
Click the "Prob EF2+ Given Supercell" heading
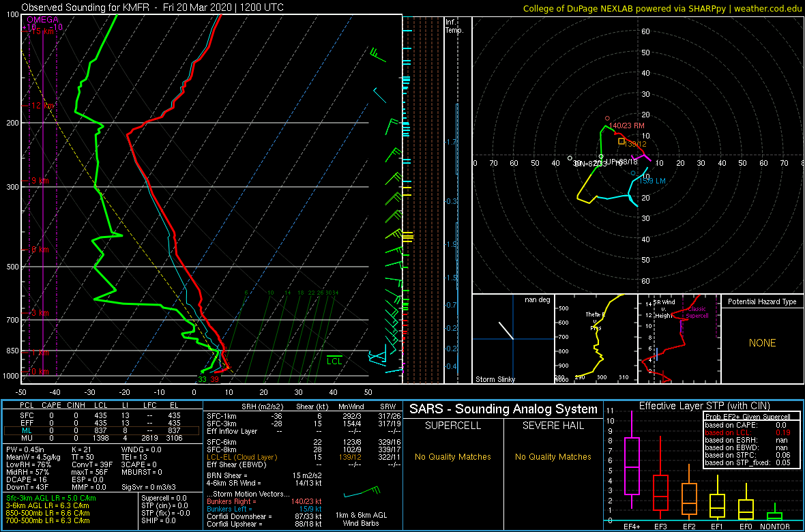[x=748, y=417]
